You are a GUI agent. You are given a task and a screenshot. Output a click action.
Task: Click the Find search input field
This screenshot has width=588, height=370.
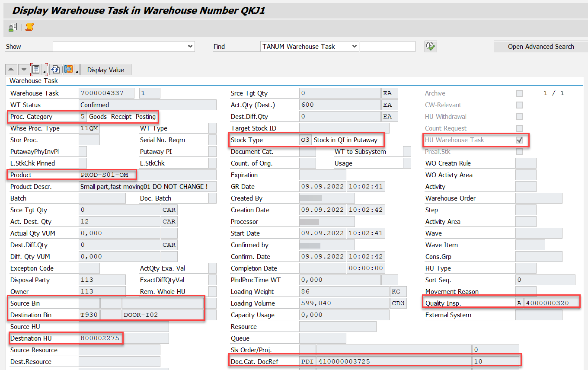coord(387,46)
